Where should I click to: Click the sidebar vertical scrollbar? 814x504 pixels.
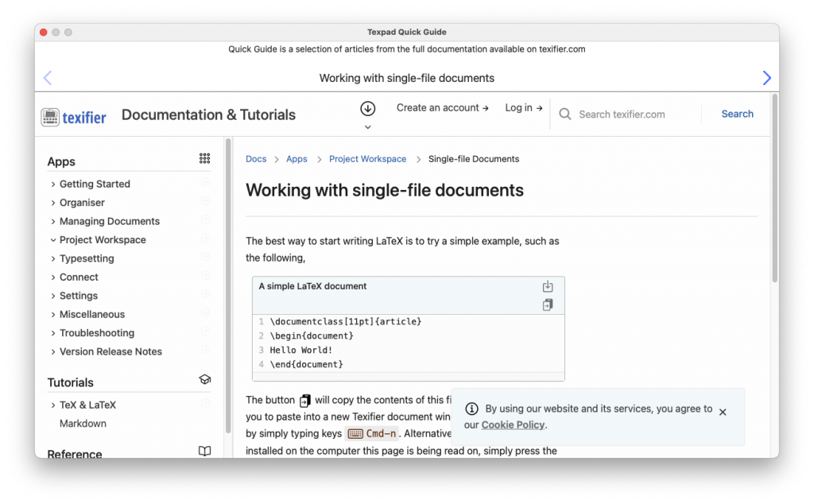[x=228, y=285]
